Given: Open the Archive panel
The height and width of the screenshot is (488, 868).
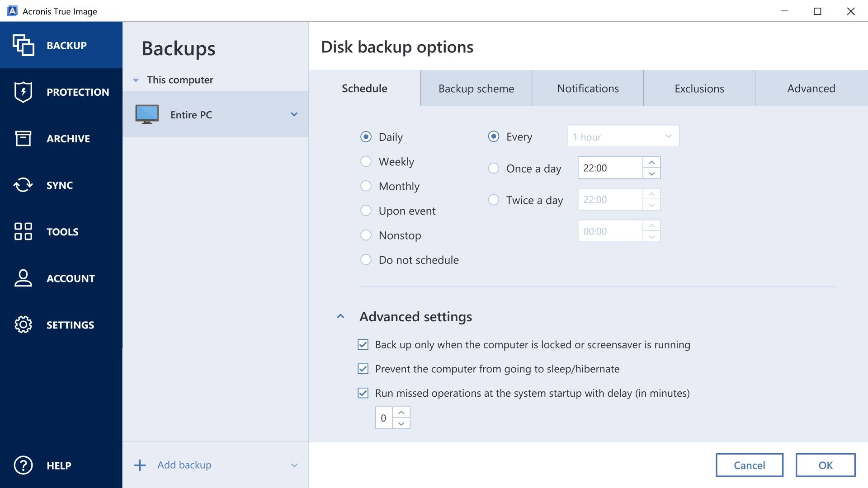Looking at the screenshot, I should 61,138.
